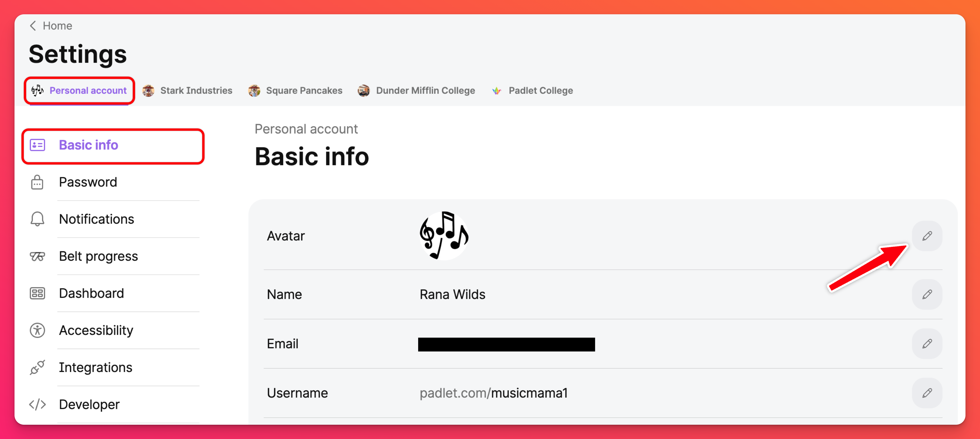Viewport: 980px width, 439px height.
Task: Edit the Name field via pencil icon
Action: pos(927,294)
